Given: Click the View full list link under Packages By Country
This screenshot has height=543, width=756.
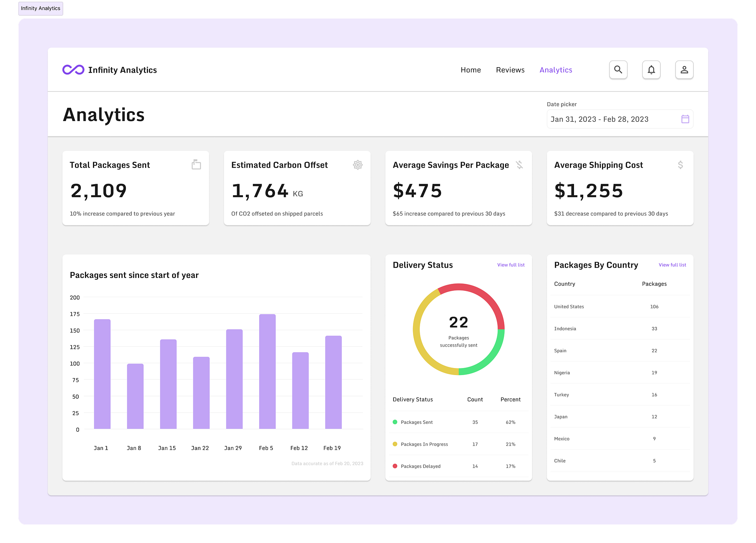Looking at the screenshot, I should click(x=672, y=265).
